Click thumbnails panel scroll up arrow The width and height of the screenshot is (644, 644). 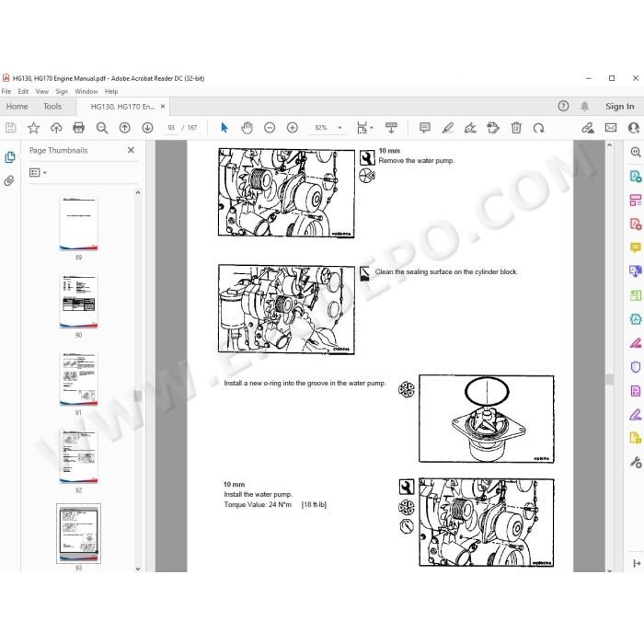tap(138, 192)
